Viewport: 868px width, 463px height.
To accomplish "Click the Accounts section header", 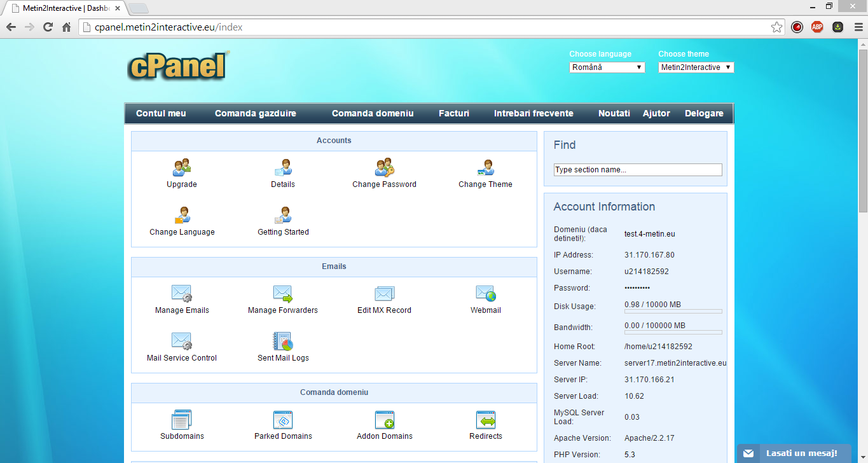I will pyautogui.click(x=334, y=141).
